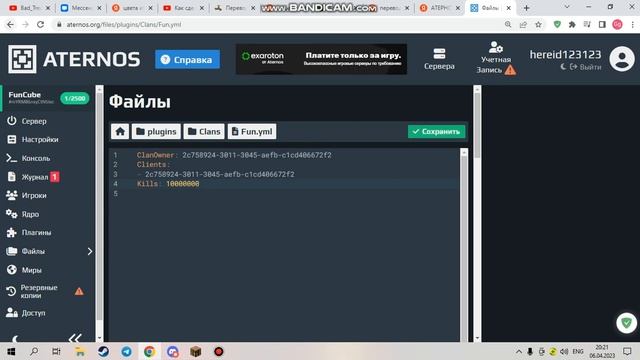Click the Aternos logo
This screenshot has width=640, height=360.
(74, 60)
